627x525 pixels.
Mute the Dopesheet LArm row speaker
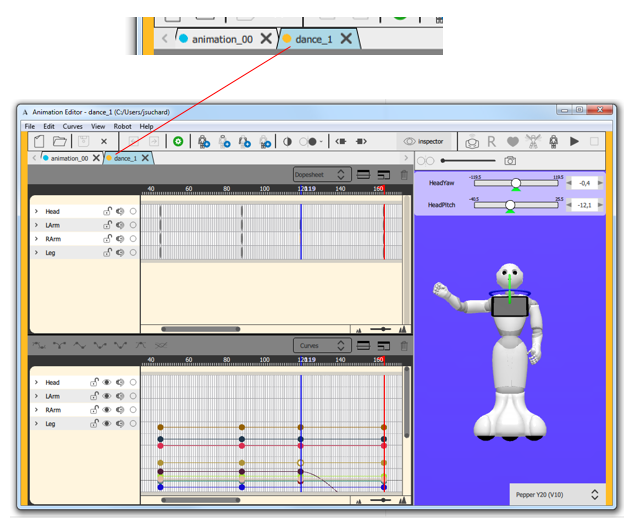click(x=120, y=225)
